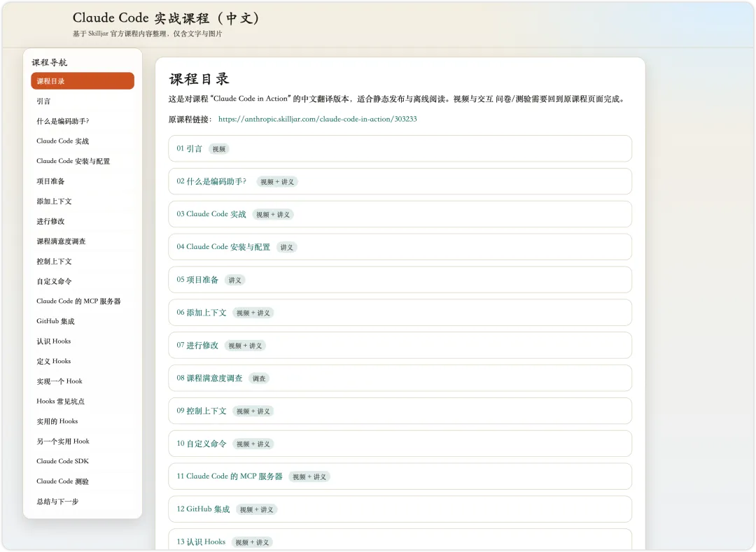Click the 调查 tag on lesson 08
The height and width of the screenshot is (552, 756).
(259, 378)
